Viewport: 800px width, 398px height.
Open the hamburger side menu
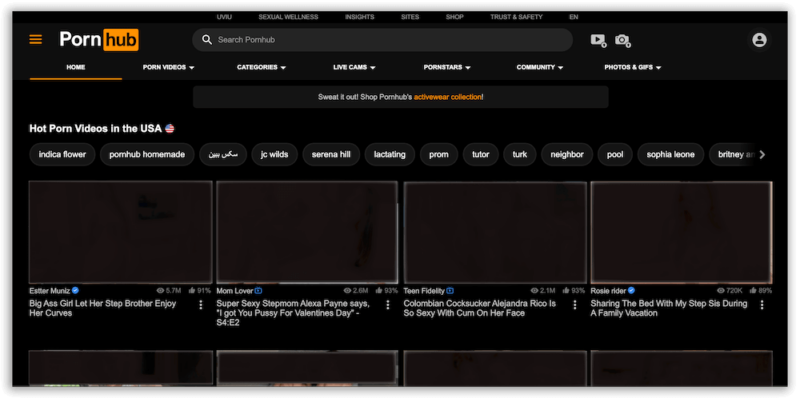(36, 40)
